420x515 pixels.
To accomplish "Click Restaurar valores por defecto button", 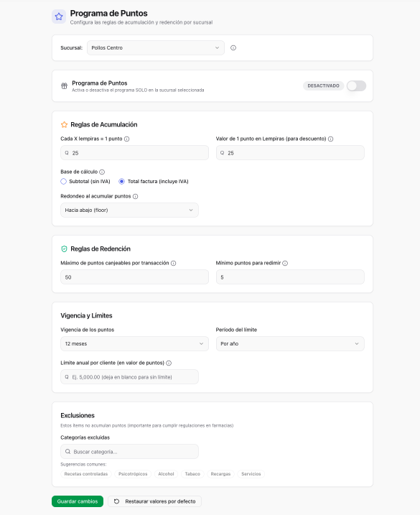I will (154, 501).
